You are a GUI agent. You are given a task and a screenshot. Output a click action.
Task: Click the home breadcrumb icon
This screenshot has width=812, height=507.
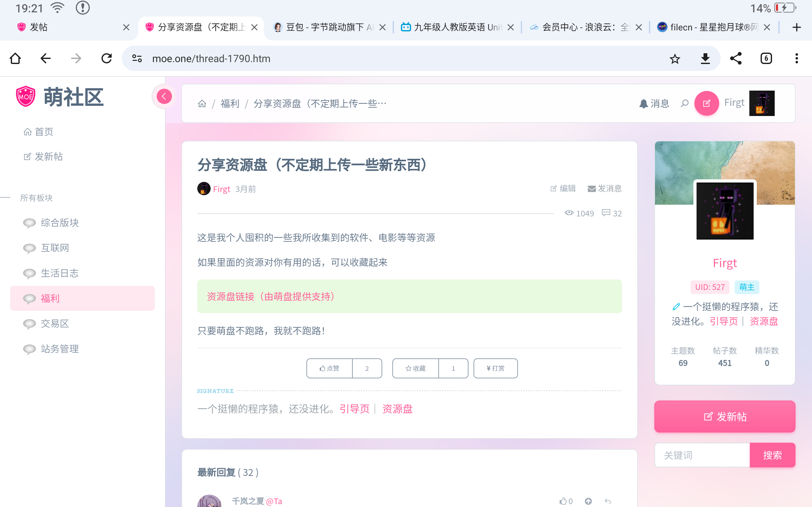coord(202,104)
